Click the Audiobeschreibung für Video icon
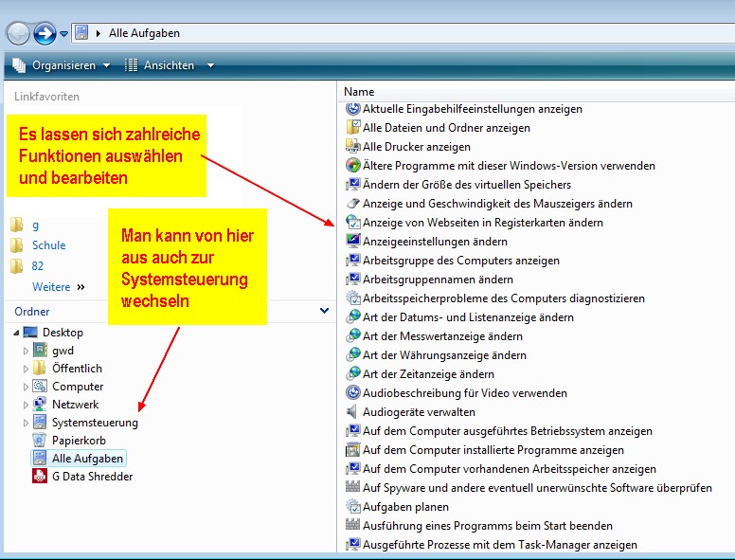This screenshot has height=560, width=735. [353, 393]
